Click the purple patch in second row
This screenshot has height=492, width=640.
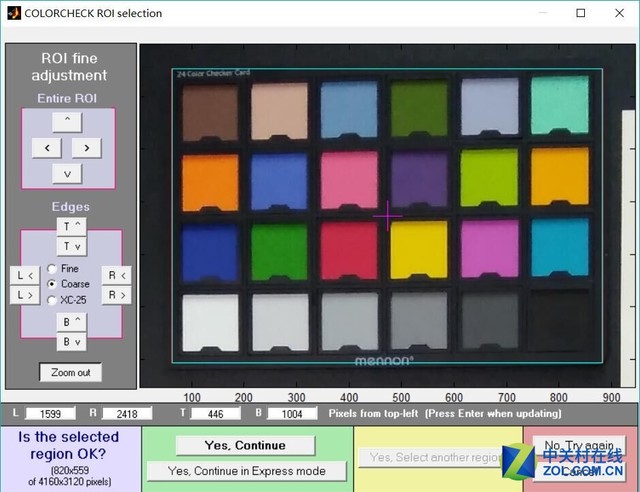point(419,178)
